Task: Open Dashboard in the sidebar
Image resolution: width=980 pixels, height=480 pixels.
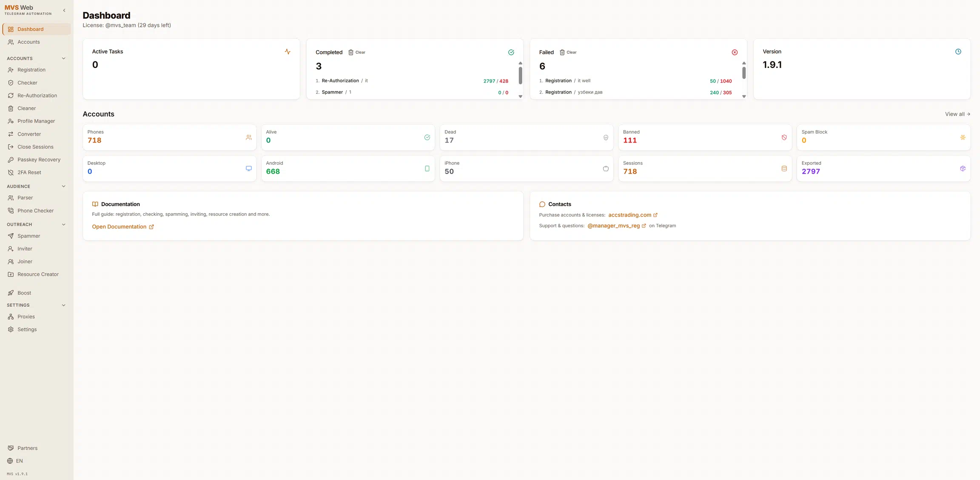Action: (x=37, y=29)
